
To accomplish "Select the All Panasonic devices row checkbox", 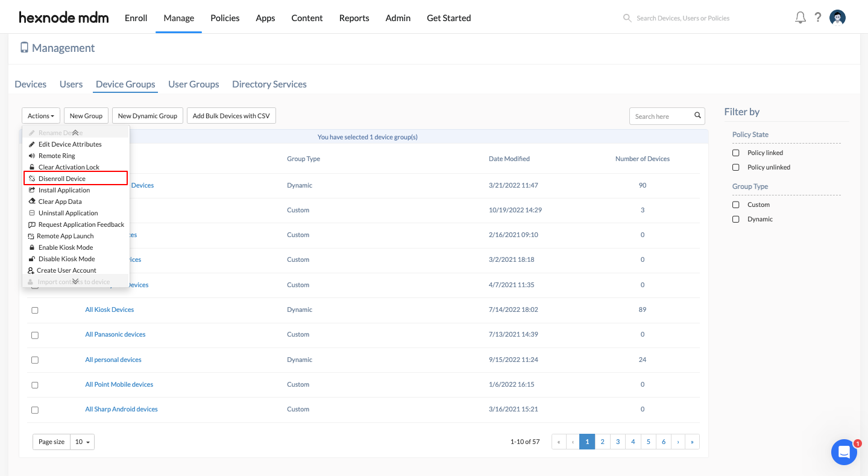I will click(x=35, y=335).
